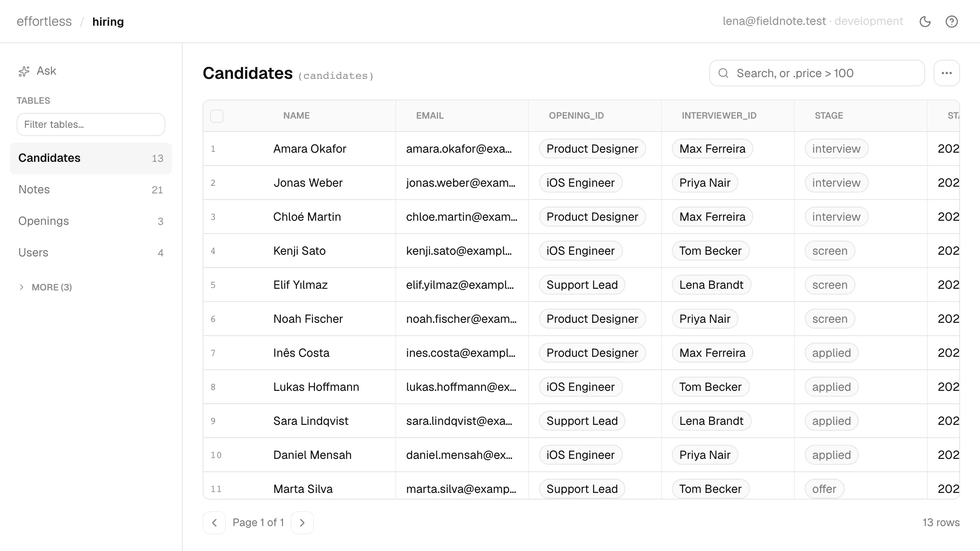The image size is (980, 551).
Task: Open Product Designer chip in Chloé Martin row
Action: coord(592,217)
